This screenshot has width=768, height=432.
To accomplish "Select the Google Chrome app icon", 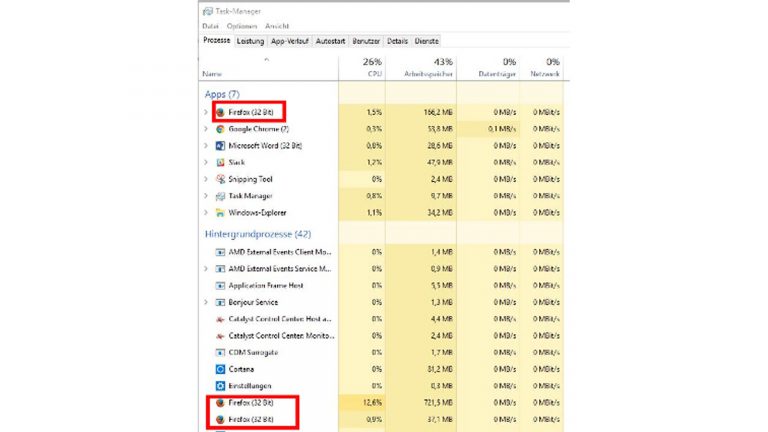I will (x=220, y=129).
